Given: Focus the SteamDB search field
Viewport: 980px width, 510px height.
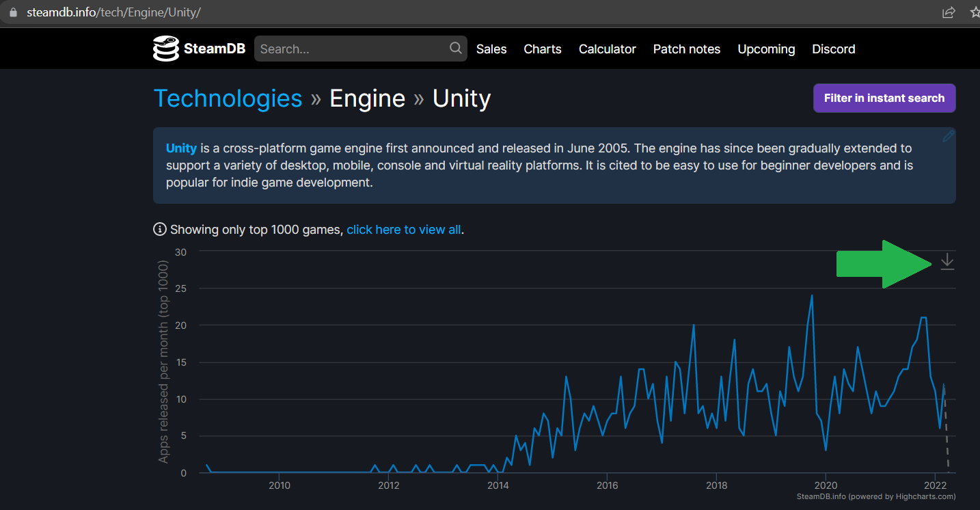Looking at the screenshot, I should coord(361,49).
